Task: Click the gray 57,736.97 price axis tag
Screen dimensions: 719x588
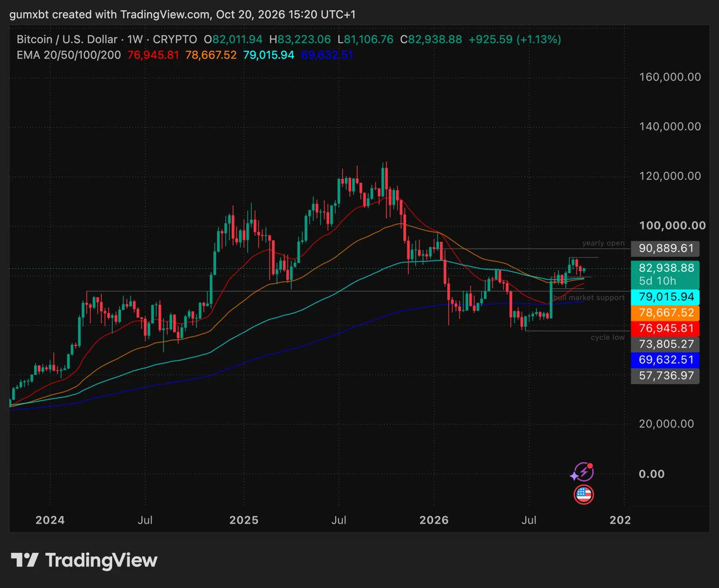Action: coord(665,376)
